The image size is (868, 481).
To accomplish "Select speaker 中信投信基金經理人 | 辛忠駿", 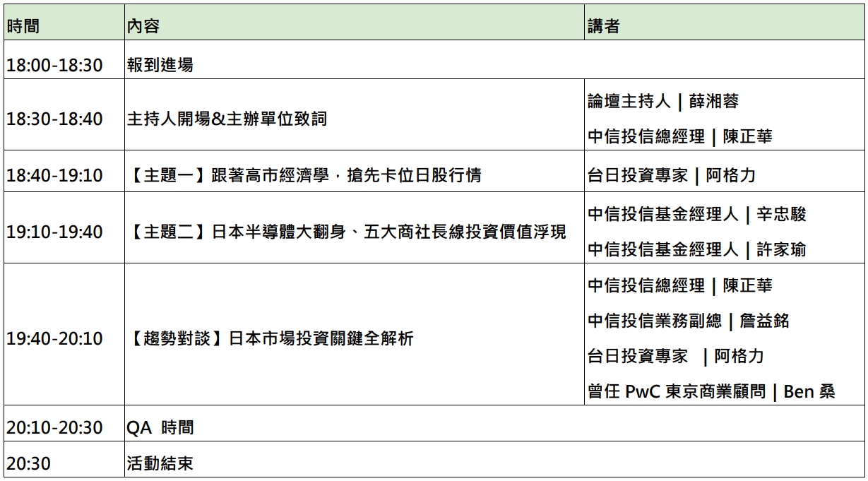I will click(x=696, y=214).
